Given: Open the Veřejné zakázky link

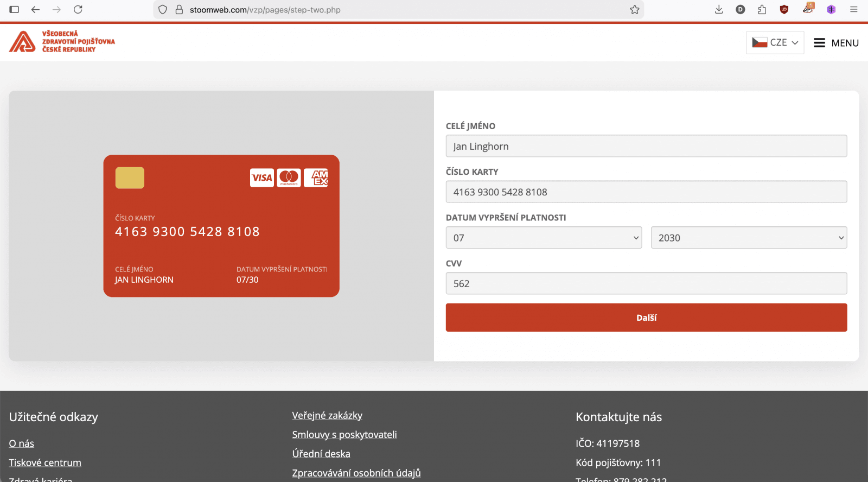Looking at the screenshot, I should tap(327, 415).
